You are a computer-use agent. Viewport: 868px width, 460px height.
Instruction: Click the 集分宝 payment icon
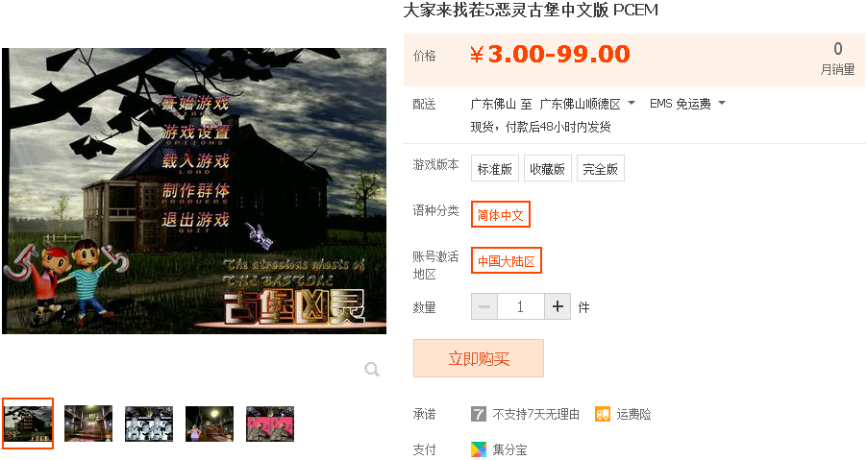coord(479,449)
